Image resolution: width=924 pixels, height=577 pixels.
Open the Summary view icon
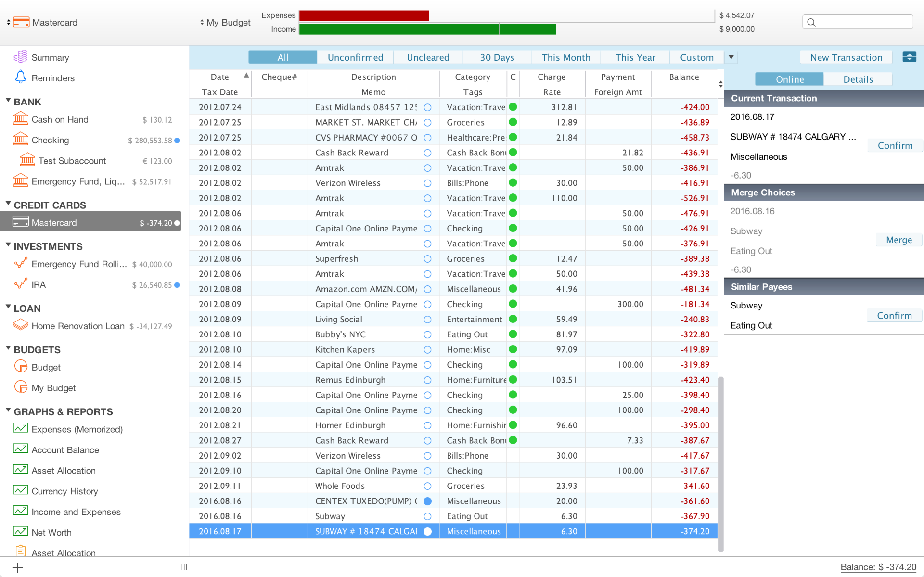[20, 57]
